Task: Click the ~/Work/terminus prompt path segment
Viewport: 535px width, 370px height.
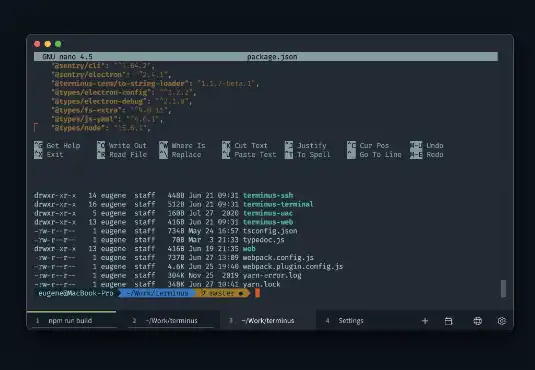Action: coord(157,293)
